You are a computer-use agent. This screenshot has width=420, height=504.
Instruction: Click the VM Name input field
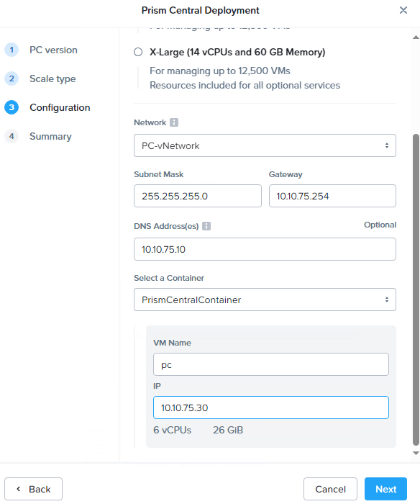[x=271, y=364]
